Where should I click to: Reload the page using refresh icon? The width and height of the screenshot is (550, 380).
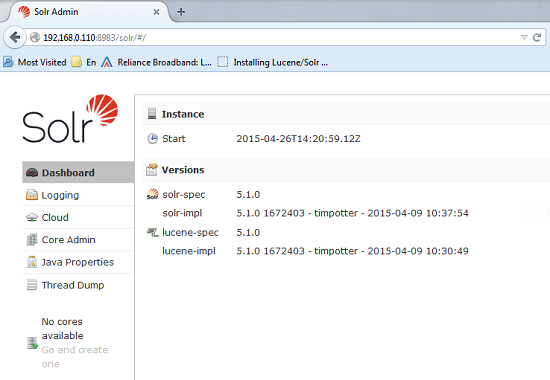pyautogui.click(x=537, y=37)
